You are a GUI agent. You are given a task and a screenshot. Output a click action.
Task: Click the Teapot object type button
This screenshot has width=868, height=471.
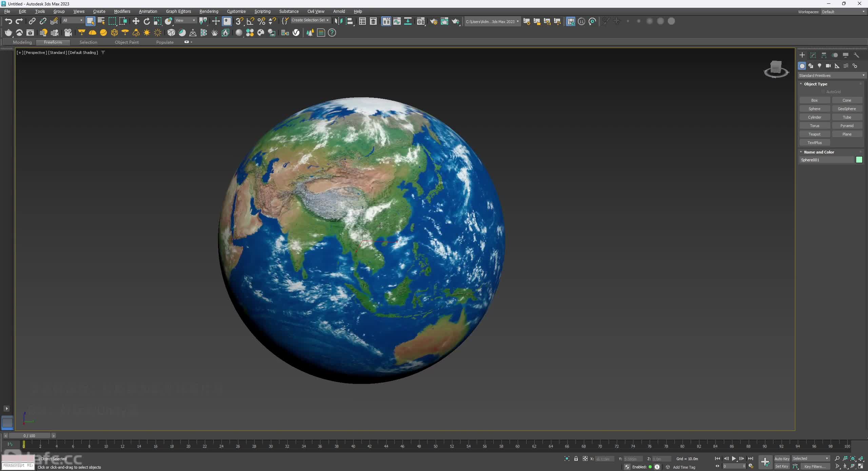[x=814, y=134]
